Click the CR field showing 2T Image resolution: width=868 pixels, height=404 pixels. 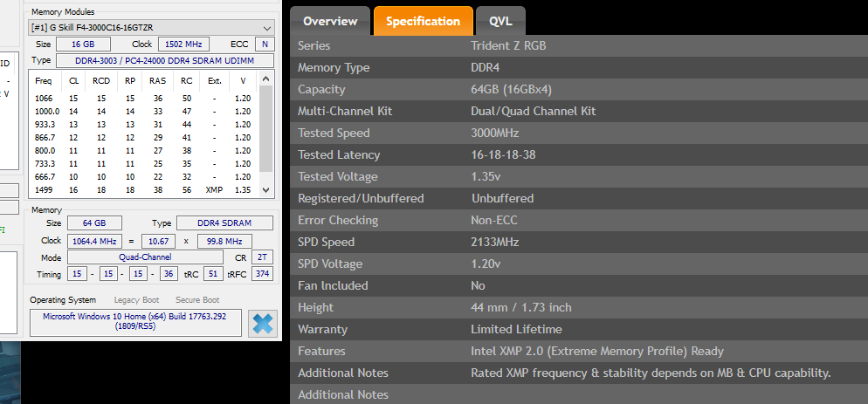click(x=262, y=257)
